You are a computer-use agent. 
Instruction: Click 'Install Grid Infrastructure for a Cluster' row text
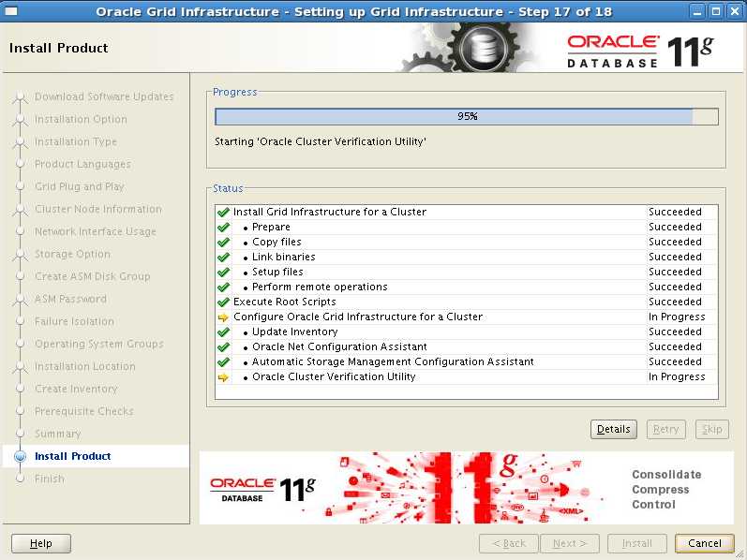pos(330,212)
